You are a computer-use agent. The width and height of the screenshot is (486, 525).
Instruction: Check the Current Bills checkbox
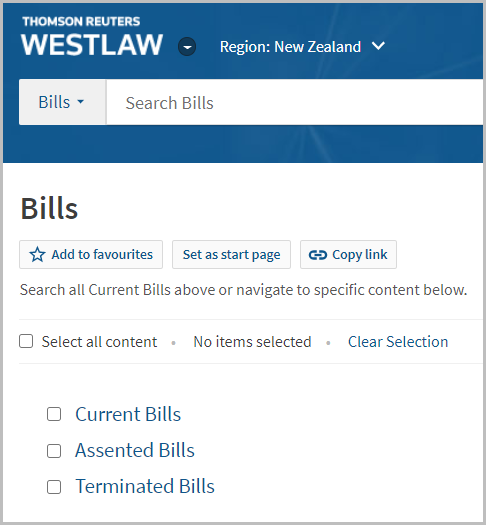pos(54,414)
